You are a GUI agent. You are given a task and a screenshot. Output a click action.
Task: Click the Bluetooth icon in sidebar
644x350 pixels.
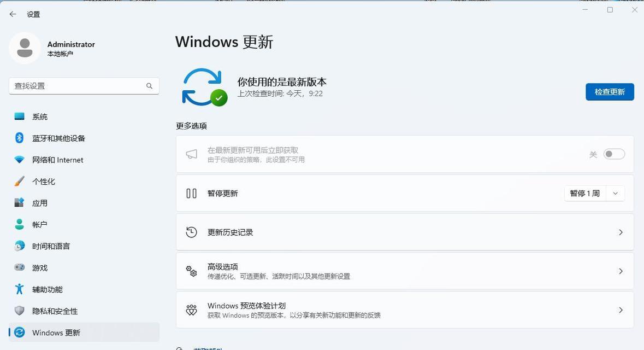[x=19, y=138]
